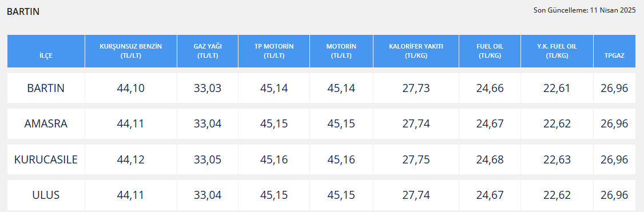
Task: Click the Son Güncelleme date text
Action: pyautogui.click(x=585, y=10)
